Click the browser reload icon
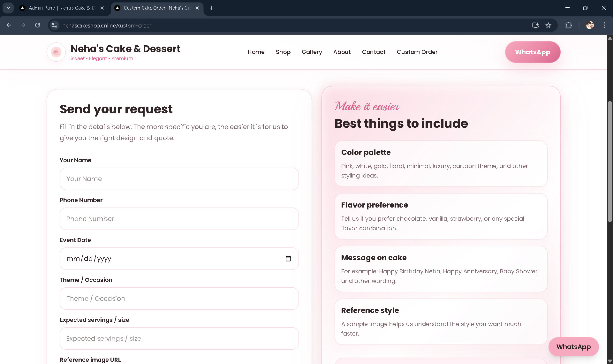 click(38, 25)
